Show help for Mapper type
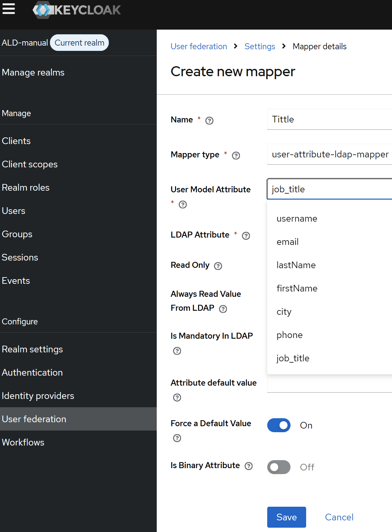Image resolution: width=392 pixels, height=532 pixels. [236, 155]
